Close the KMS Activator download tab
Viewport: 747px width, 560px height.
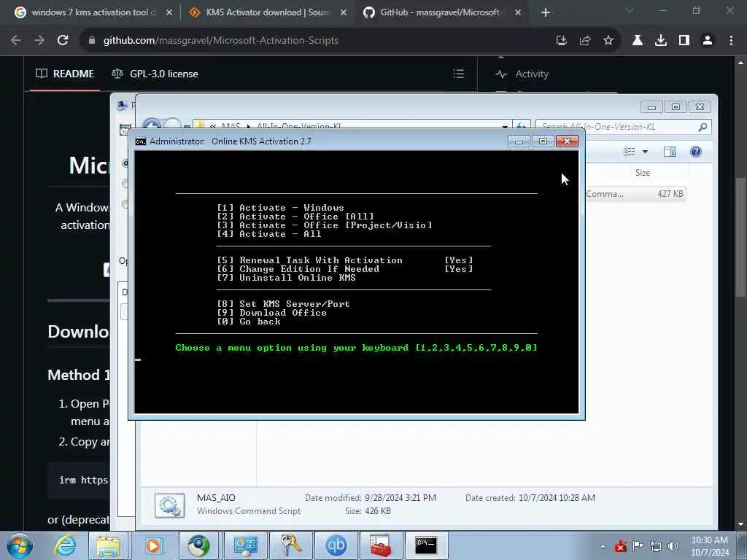(344, 12)
